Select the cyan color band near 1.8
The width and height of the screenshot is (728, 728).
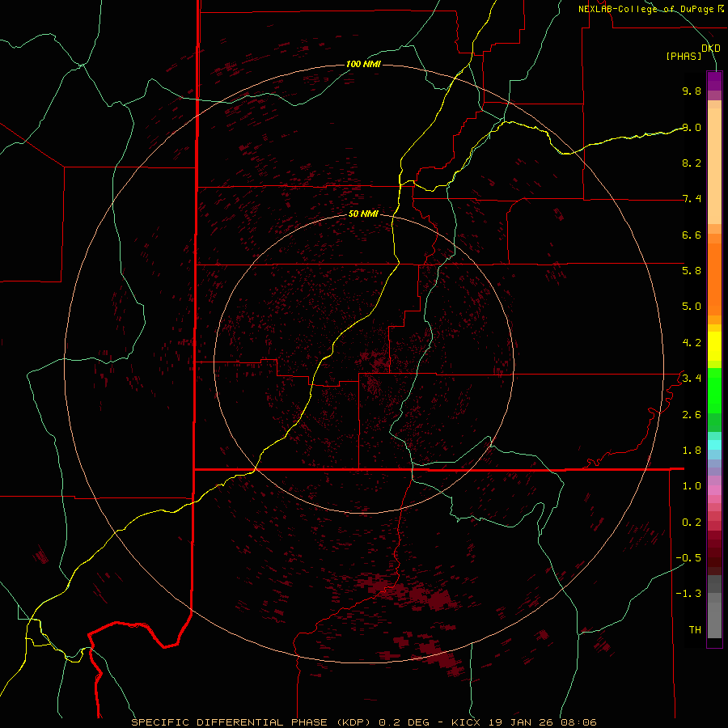[x=714, y=445]
